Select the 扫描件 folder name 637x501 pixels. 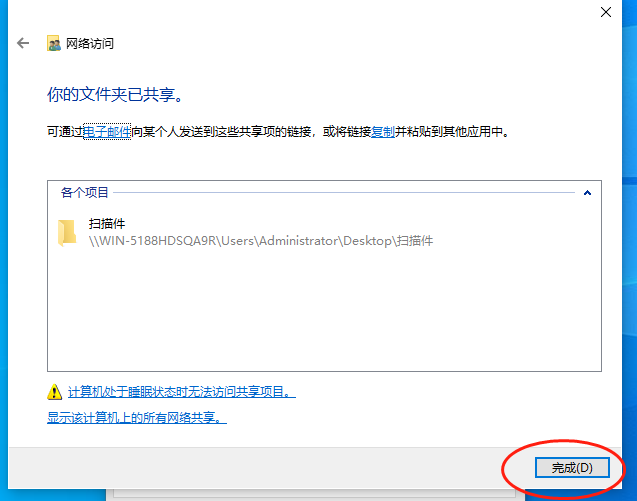(107, 223)
